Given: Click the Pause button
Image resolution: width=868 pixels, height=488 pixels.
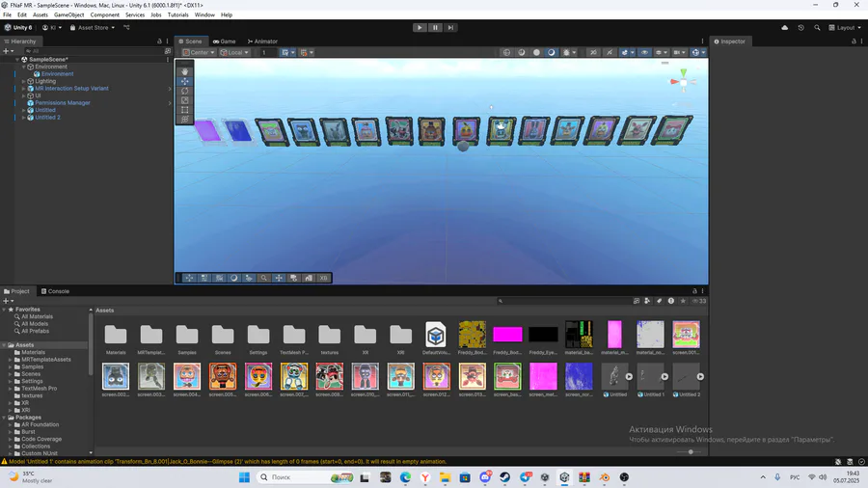Looking at the screenshot, I should pyautogui.click(x=435, y=27).
